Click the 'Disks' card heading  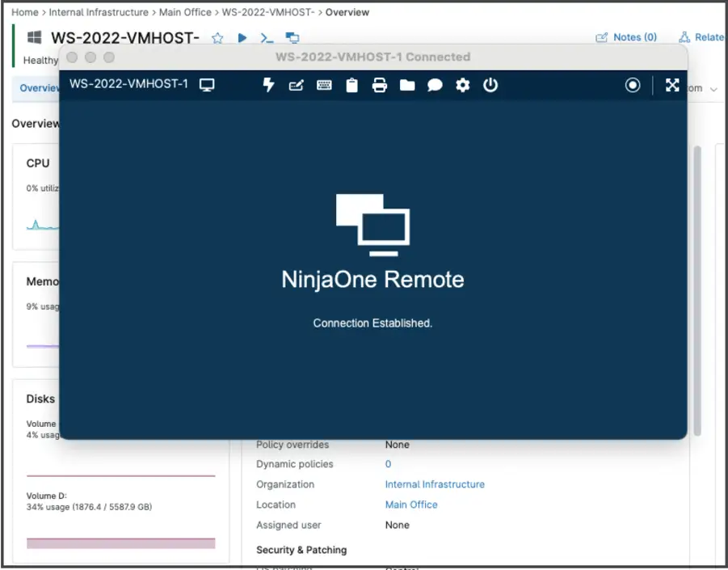click(40, 399)
